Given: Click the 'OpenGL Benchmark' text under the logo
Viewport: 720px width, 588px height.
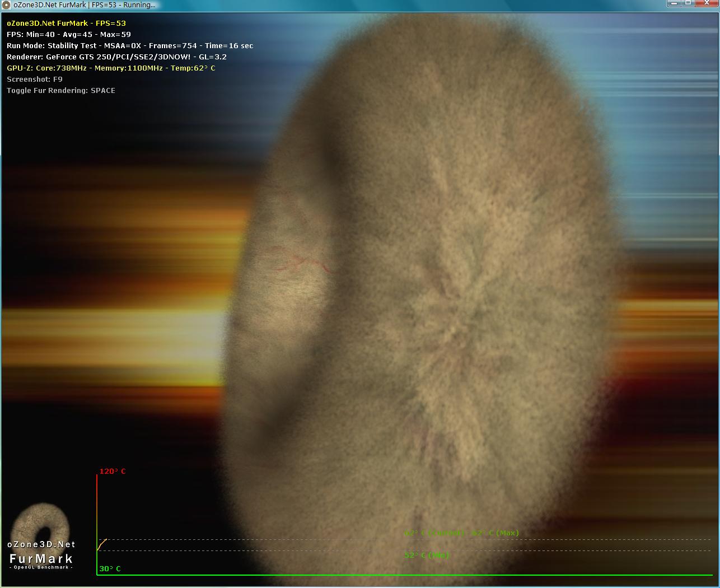Looking at the screenshot, I should pos(41,567).
